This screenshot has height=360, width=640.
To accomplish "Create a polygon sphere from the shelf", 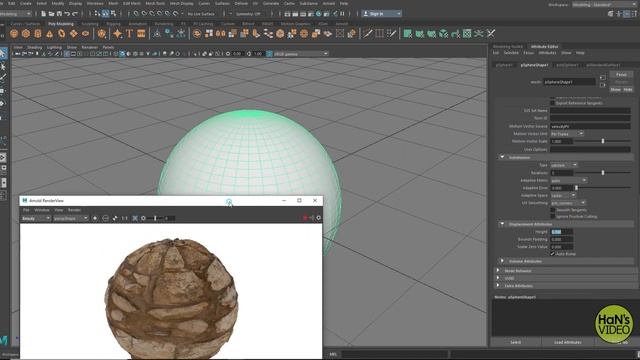I will click(14, 33).
